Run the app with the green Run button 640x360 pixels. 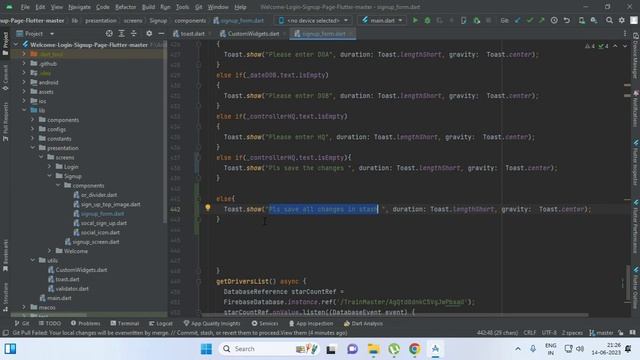pos(415,20)
